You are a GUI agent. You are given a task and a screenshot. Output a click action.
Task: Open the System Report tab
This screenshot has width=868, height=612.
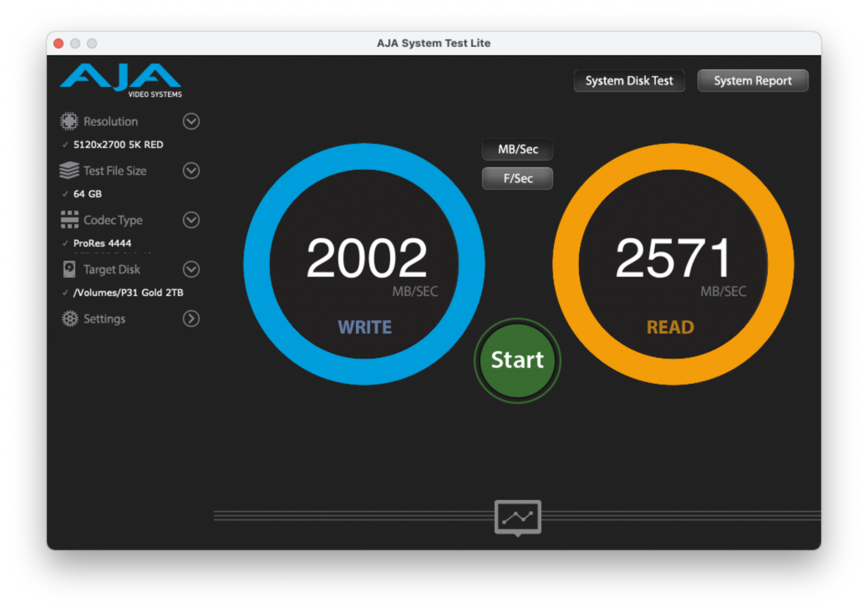click(753, 81)
